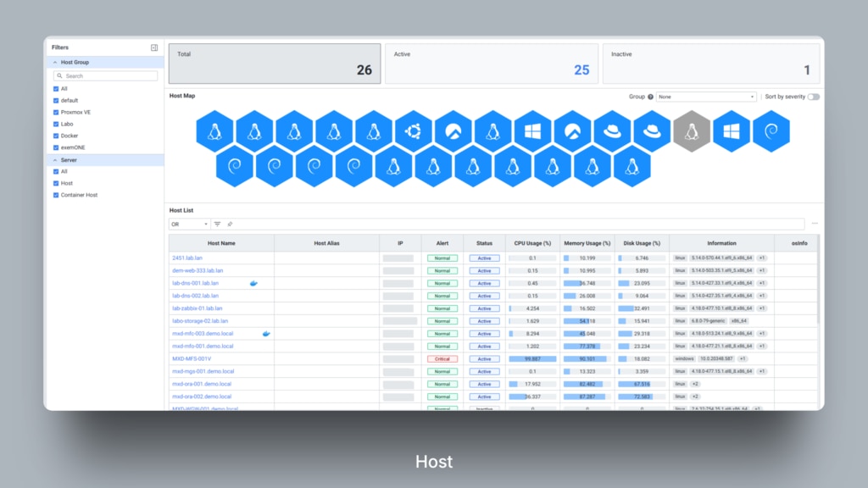Collapse the Filters panel icon
868x488 pixels.
pos(154,47)
